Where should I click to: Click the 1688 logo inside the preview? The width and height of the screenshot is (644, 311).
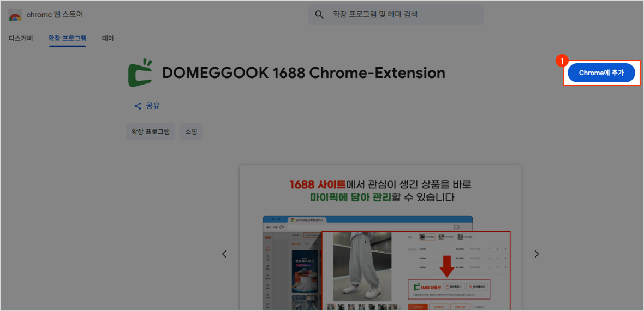[x=268, y=237]
